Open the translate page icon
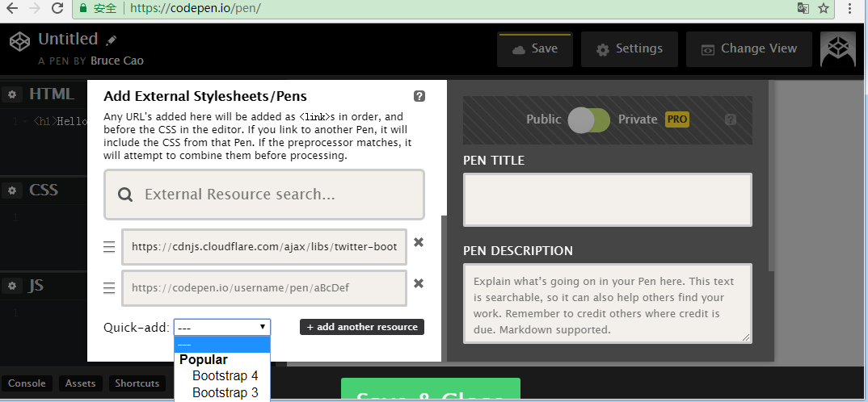The image size is (868, 402). (803, 8)
